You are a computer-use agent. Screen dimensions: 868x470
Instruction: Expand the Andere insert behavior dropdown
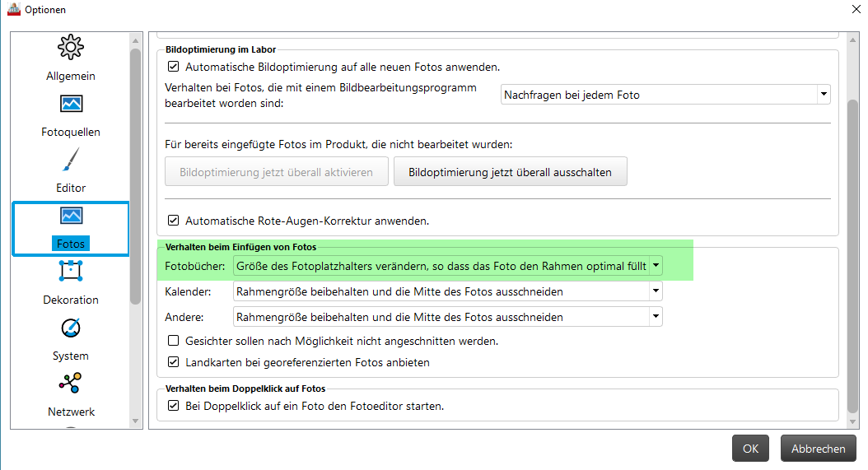[x=656, y=317]
